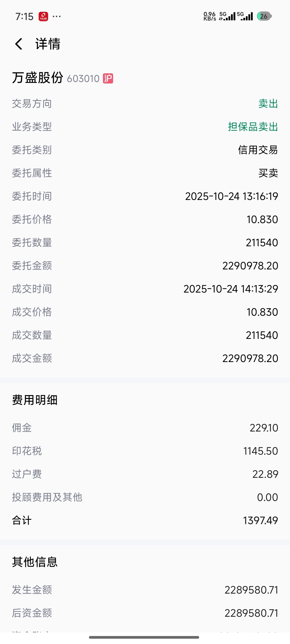Tap the three-dot status bar indicator
Viewport: 290px width, 644px height.
57,16
